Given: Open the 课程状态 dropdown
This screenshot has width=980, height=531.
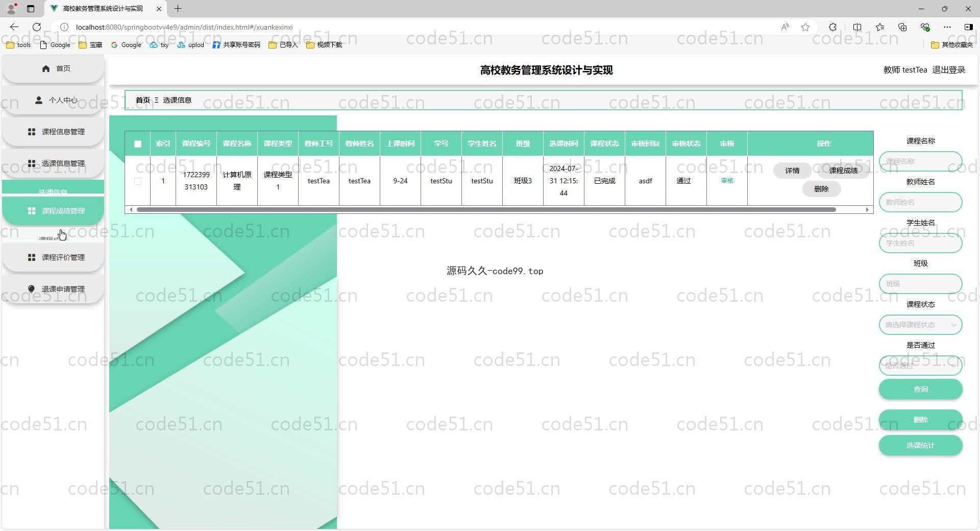Looking at the screenshot, I should tap(920, 325).
